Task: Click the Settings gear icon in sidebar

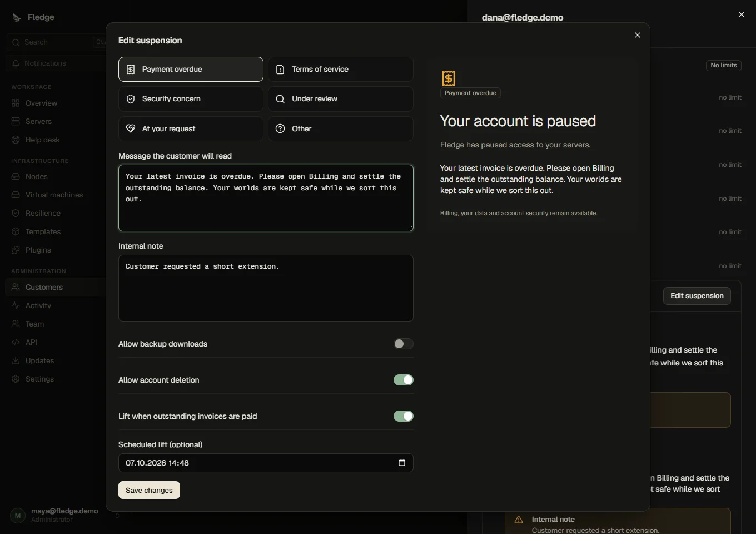Action: pos(16,379)
